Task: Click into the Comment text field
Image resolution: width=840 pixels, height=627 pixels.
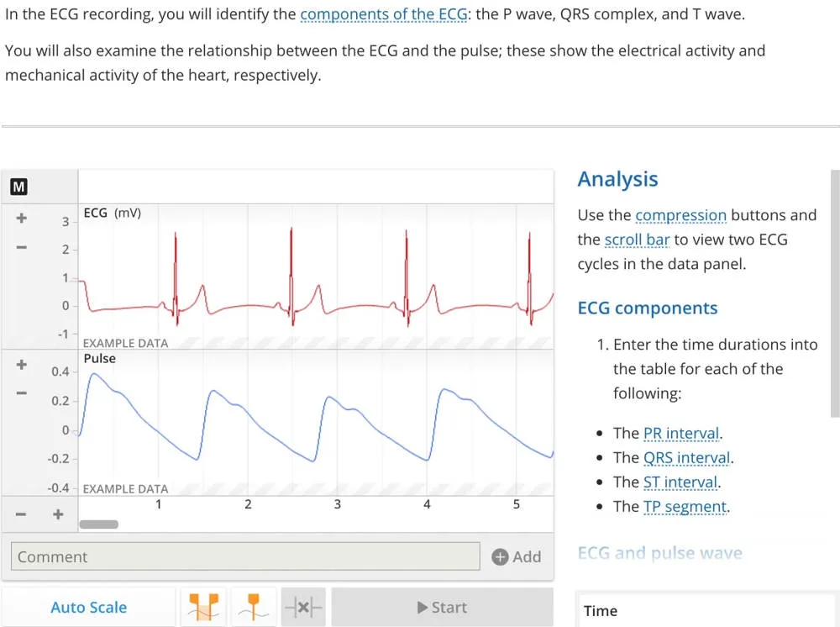Action: 245,556
